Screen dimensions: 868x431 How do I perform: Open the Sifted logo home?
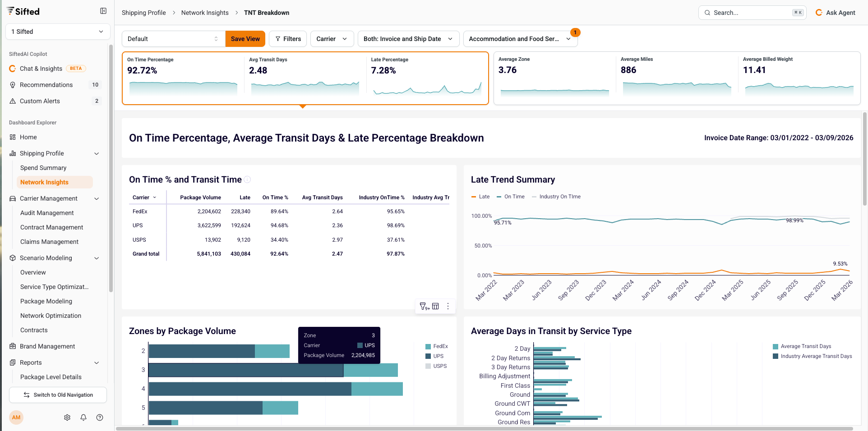tap(23, 11)
